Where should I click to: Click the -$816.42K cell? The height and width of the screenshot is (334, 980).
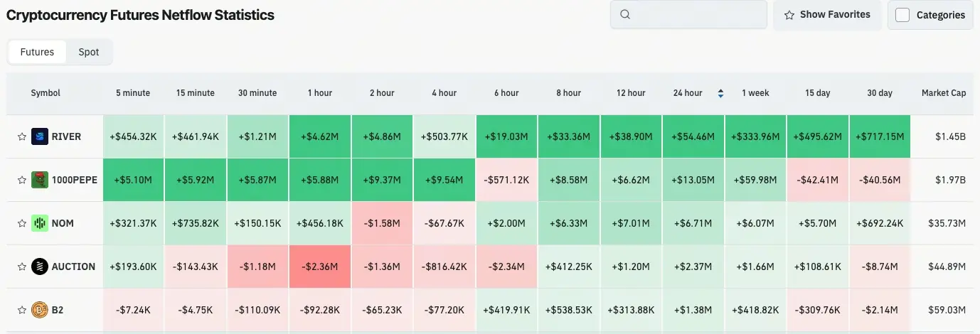coord(444,266)
